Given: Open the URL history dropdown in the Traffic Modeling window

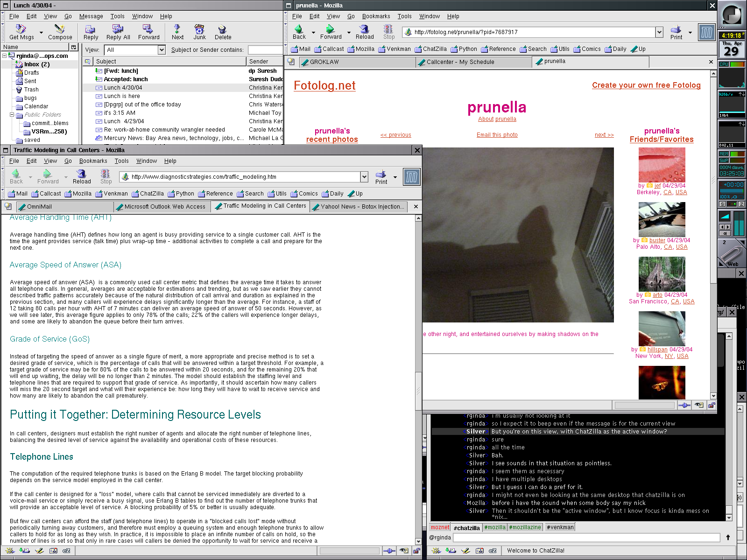Looking at the screenshot, I should [x=364, y=177].
